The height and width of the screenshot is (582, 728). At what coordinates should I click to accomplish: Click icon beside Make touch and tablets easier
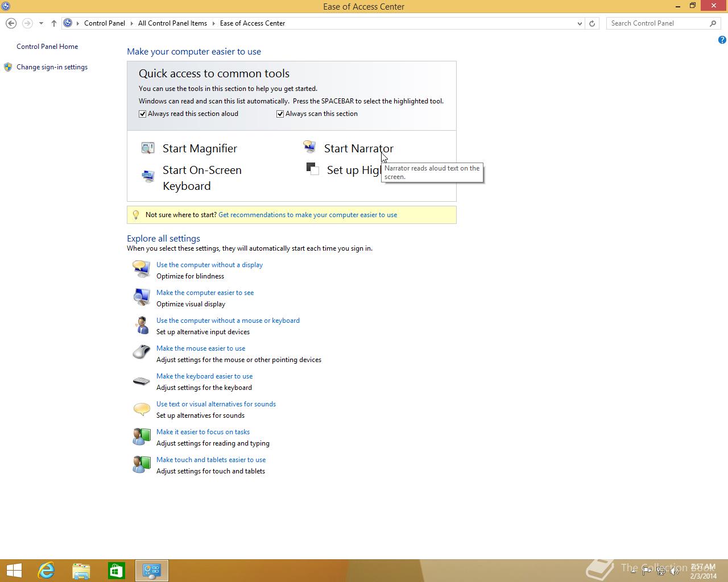pyautogui.click(x=141, y=464)
